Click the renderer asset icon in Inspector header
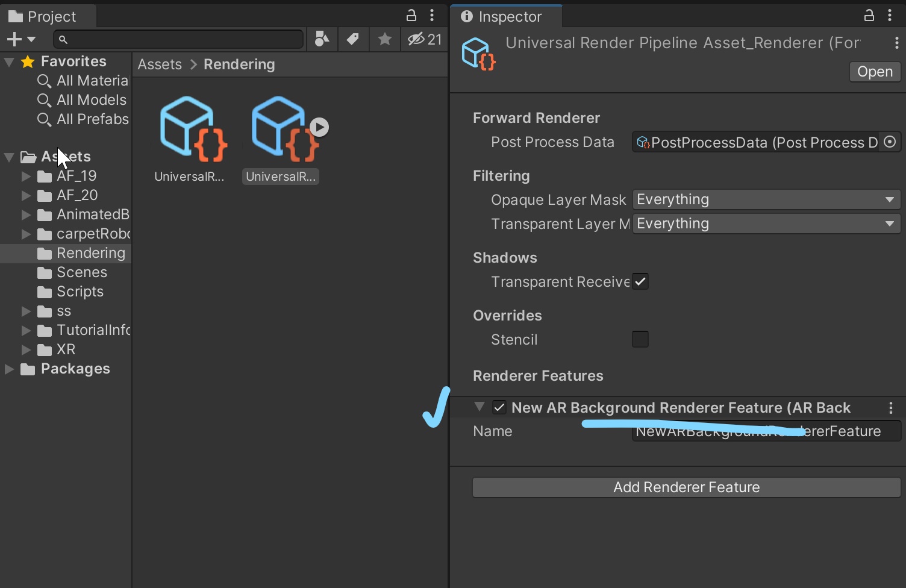The height and width of the screenshot is (588, 906). (x=479, y=54)
